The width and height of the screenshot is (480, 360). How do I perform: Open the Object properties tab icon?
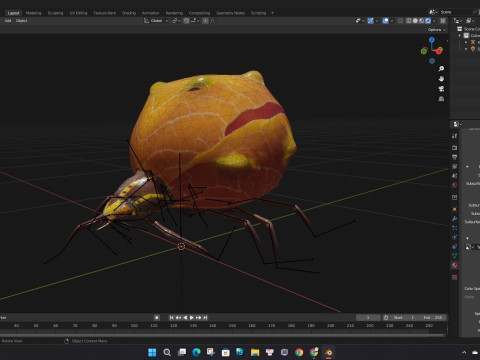pos(455,209)
